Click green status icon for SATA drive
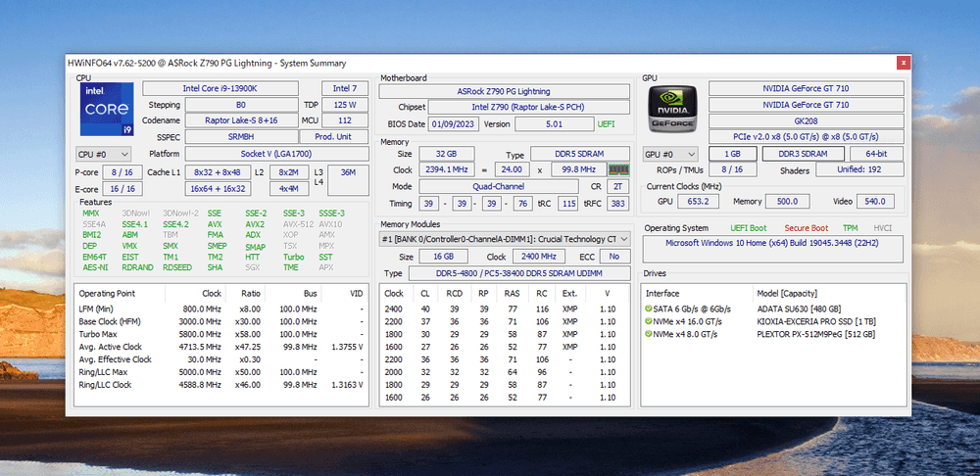The width and height of the screenshot is (980, 476). (x=650, y=309)
